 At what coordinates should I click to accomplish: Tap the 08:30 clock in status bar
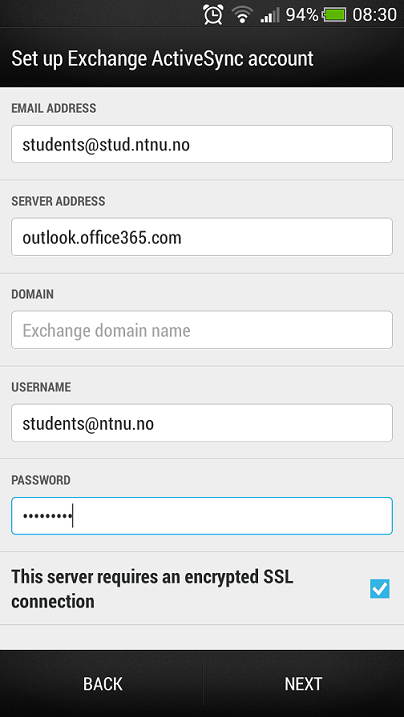(374, 15)
